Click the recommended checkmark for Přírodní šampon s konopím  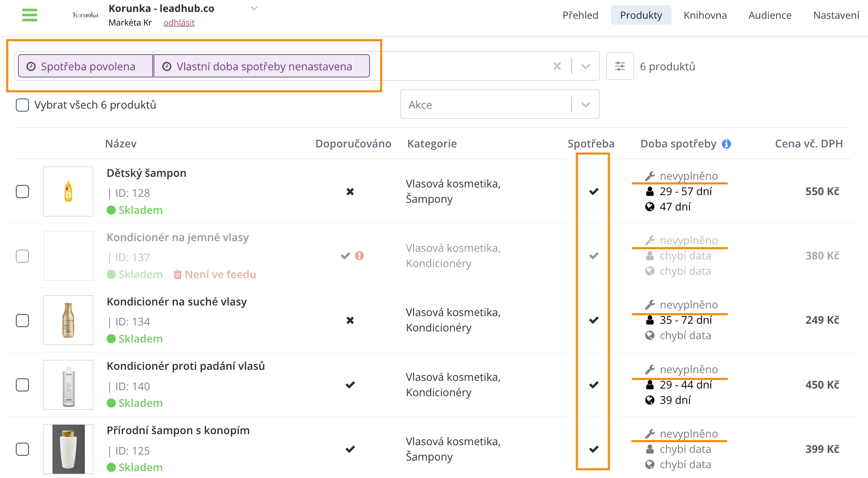pyautogui.click(x=350, y=449)
